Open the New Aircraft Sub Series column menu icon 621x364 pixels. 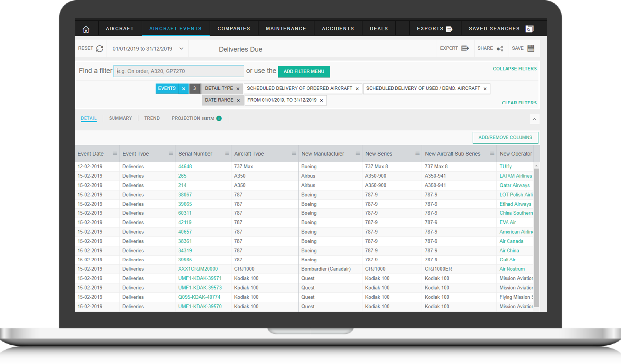coord(492,154)
